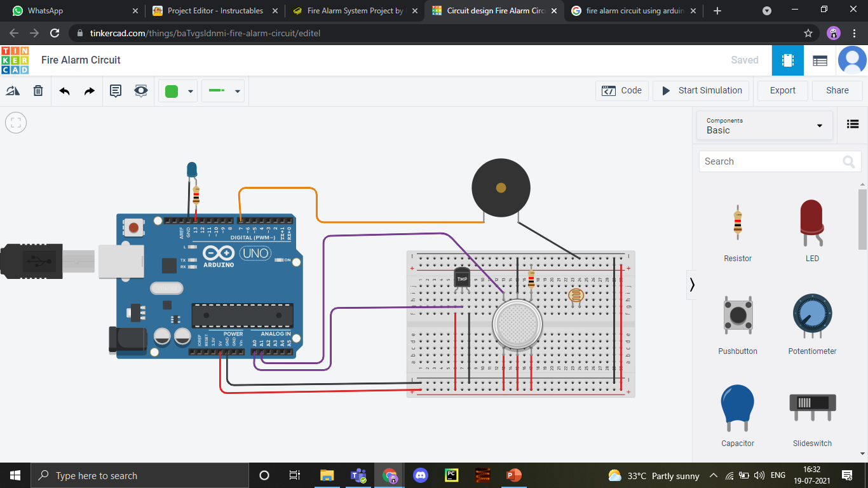Open a new browser tab
Viewport: 868px width, 488px height.
click(x=717, y=11)
